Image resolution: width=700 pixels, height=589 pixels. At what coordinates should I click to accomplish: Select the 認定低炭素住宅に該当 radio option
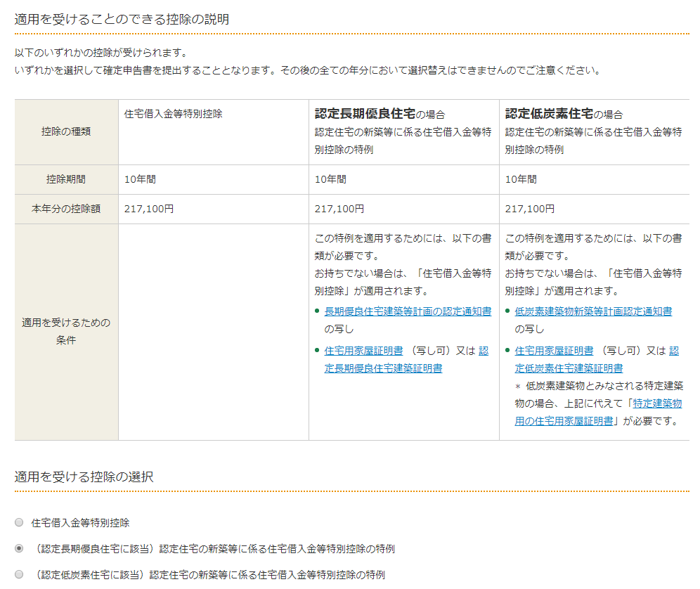pos(19,574)
